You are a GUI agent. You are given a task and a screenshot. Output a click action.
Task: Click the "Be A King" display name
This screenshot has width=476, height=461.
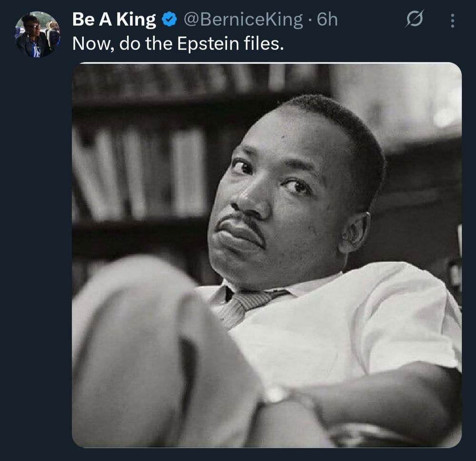(114, 20)
